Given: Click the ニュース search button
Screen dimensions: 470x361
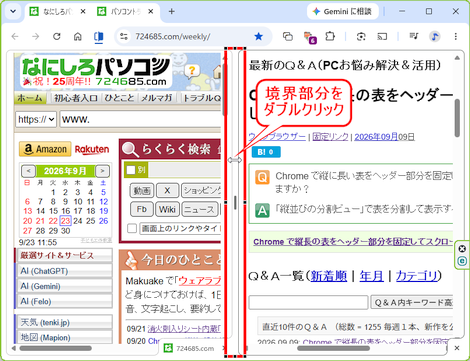Looking at the screenshot, I should click(x=199, y=209).
